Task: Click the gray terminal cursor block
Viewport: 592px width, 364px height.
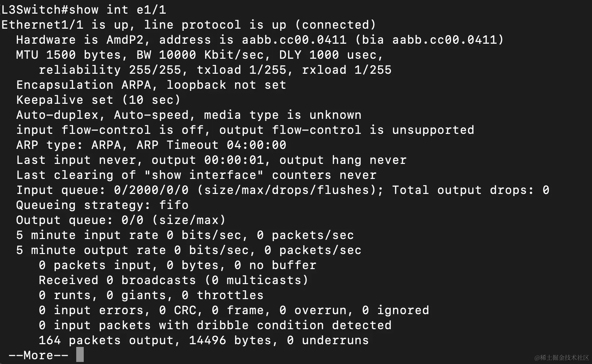Action: pos(80,355)
